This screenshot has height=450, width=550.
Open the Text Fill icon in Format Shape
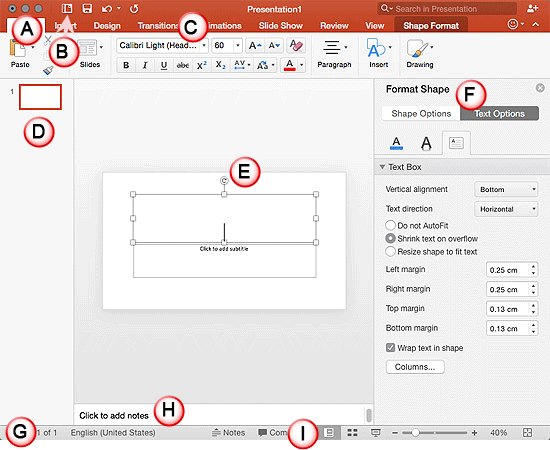(x=396, y=143)
